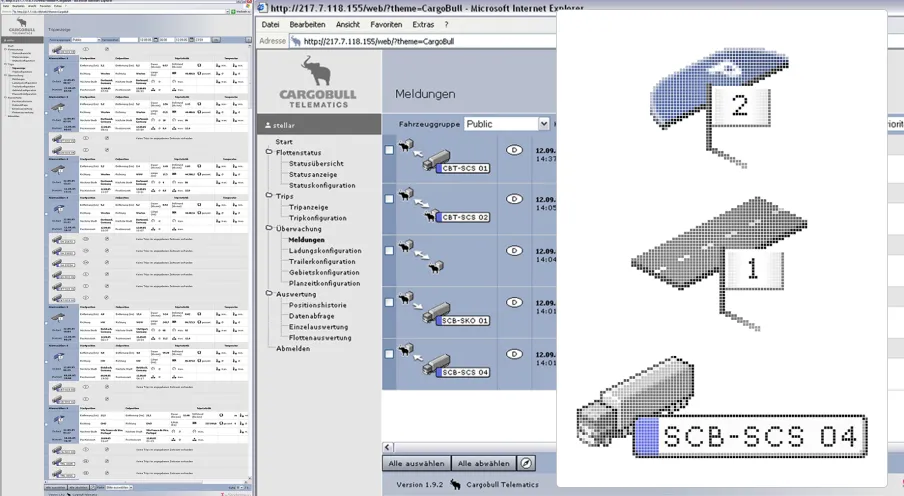This screenshot has width=904, height=496.
Task: Open Positionshistorie in the sidebar
Action: point(318,305)
